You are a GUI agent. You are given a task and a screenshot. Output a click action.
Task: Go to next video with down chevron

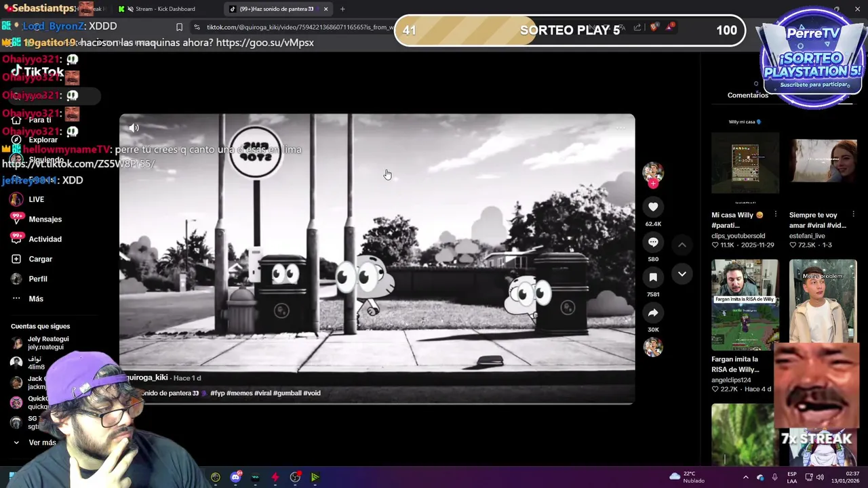tap(682, 274)
